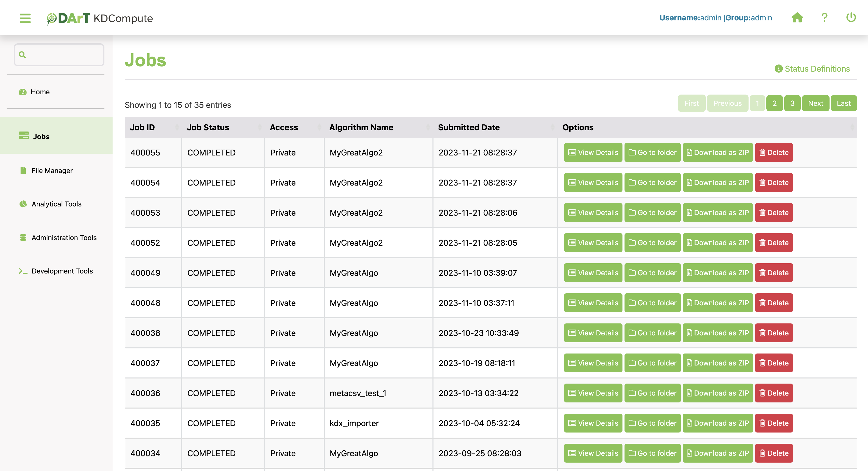This screenshot has height=471, width=868.
Task: Click the Status Definitions info icon
Action: (x=778, y=69)
